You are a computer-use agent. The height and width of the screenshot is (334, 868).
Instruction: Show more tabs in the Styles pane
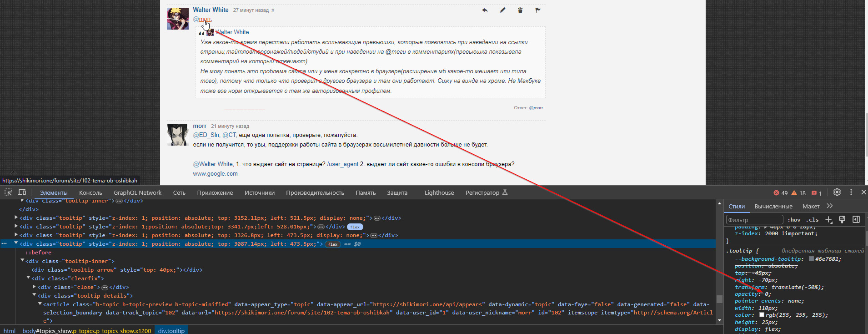pyautogui.click(x=830, y=206)
